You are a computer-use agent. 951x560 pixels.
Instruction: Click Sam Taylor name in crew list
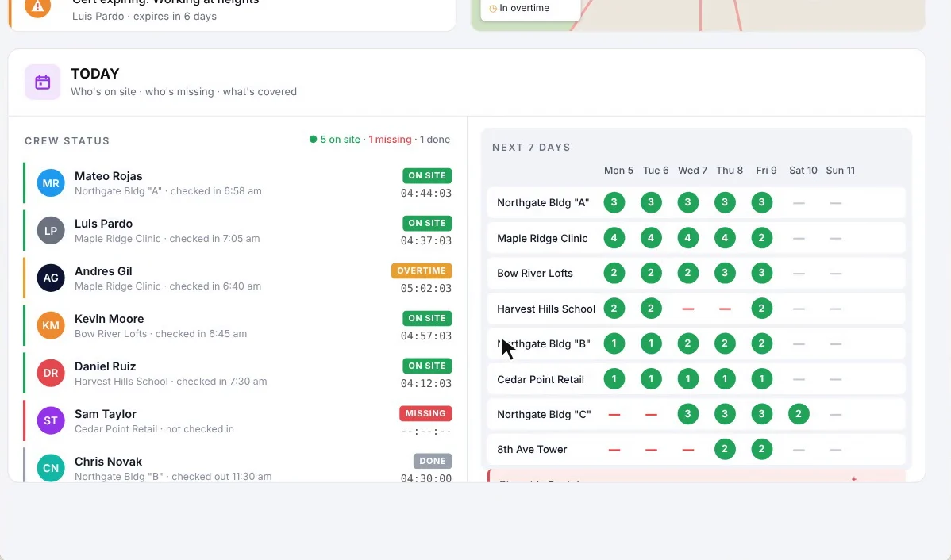(x=106, y=414)
